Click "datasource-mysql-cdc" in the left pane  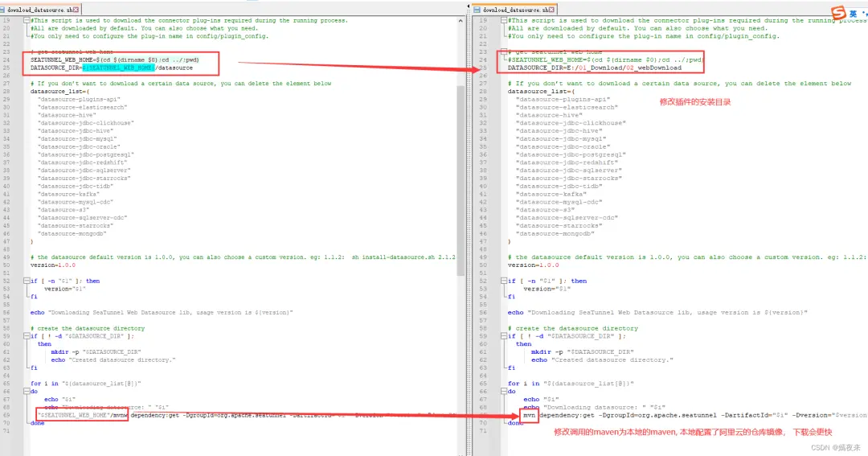[76, 202]
